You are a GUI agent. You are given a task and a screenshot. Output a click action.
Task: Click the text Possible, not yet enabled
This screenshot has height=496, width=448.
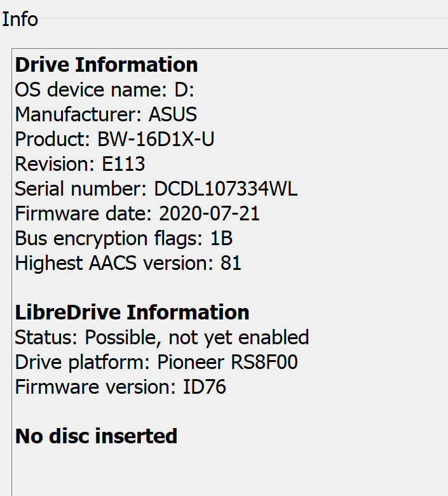(197, 337)
